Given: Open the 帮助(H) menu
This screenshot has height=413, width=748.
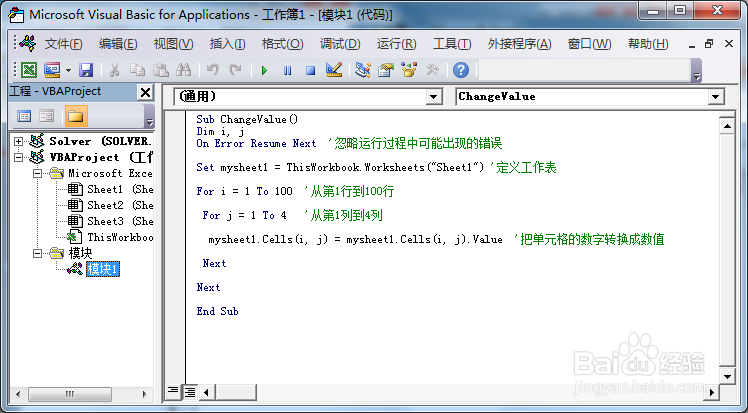Looking at the screenshot, I should point(648,44).
